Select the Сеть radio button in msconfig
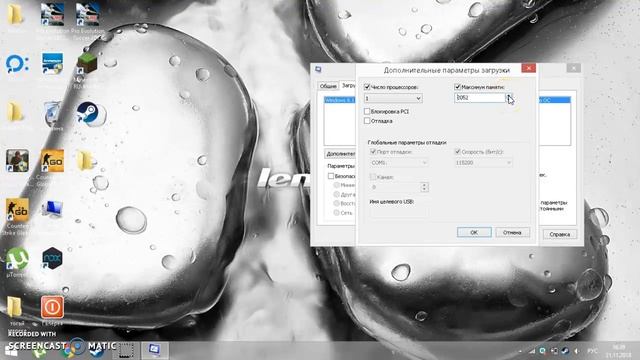Screen dimensions: 640x360 (337, 212)
